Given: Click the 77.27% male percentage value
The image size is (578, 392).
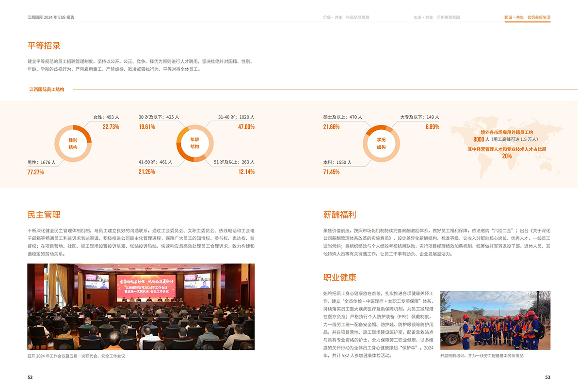Looking at the screenshot, I should coord(35,172).
